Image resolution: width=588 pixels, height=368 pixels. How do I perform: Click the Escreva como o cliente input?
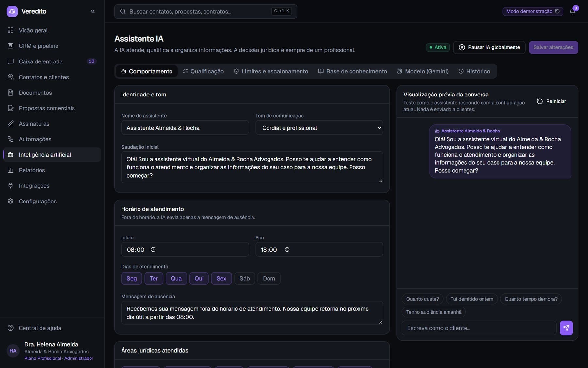(x=479, y=328)
